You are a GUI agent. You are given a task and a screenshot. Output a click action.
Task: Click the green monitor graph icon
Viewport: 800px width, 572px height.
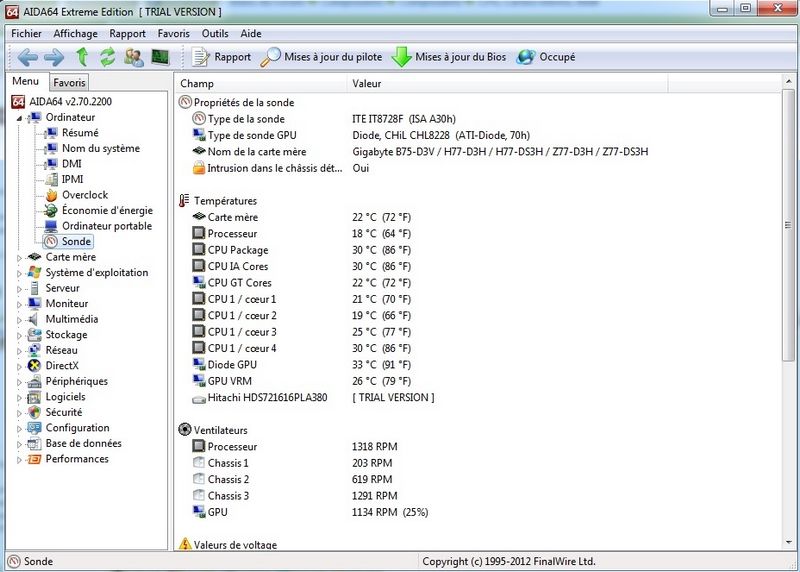pyautogui.click(x=160, y=57)
